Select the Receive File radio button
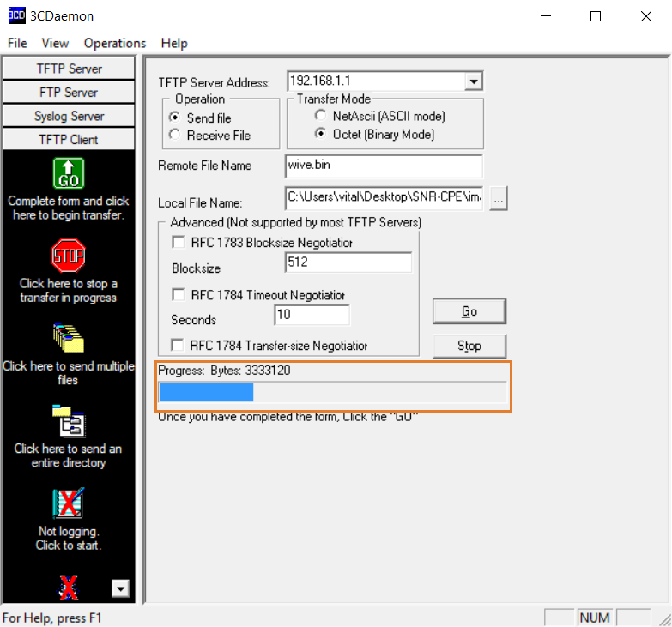The image size is (672, 627). pos(175,135)
